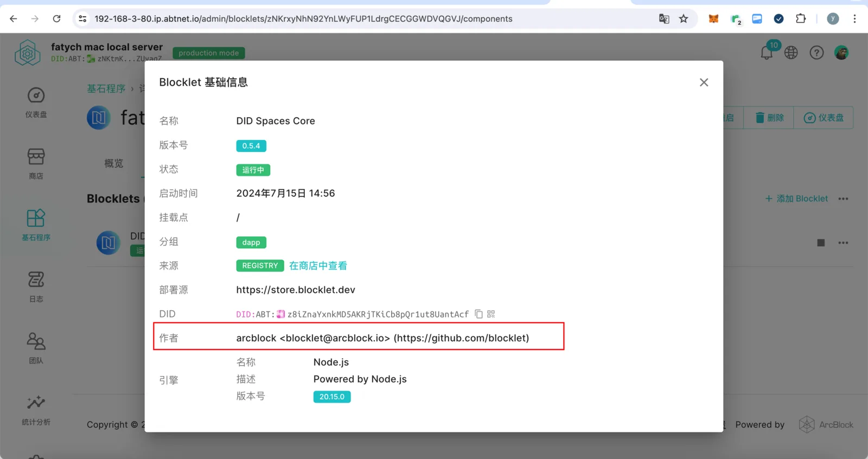Image resolution: width=868 pixels, height=459 pixels.
Task: Open the component row more options menu
Action: [843, 243]
